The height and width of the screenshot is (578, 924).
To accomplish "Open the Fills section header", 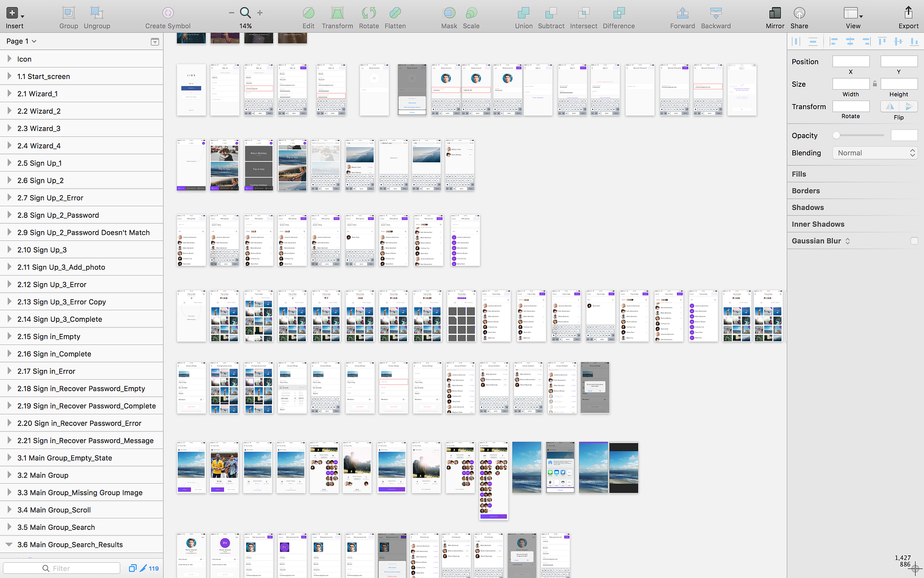I will (799, 174).
